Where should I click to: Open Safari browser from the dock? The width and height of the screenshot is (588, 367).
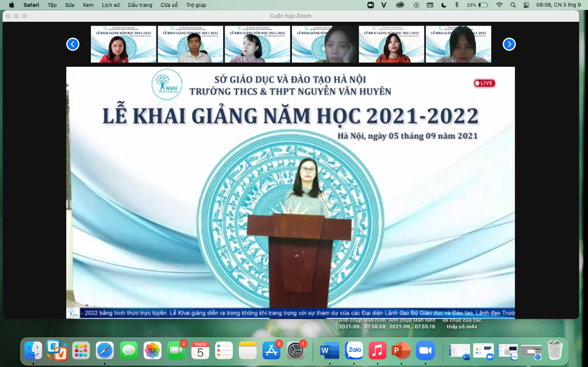105,351
